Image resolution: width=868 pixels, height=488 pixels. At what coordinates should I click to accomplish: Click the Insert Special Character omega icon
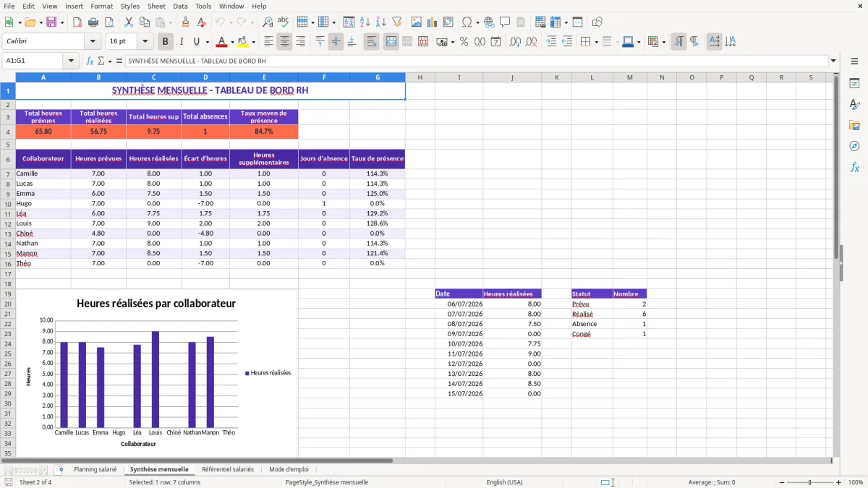coord(467,22)
